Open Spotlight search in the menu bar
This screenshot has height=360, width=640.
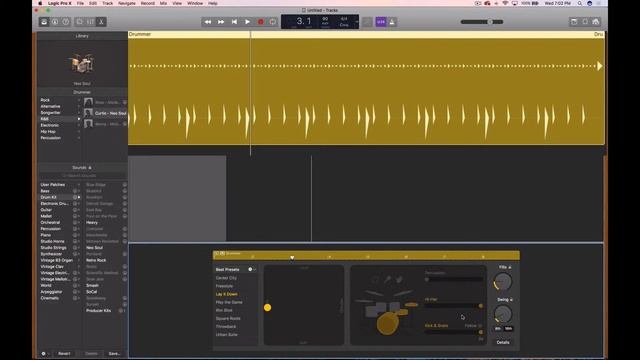[x=580, y=3]
